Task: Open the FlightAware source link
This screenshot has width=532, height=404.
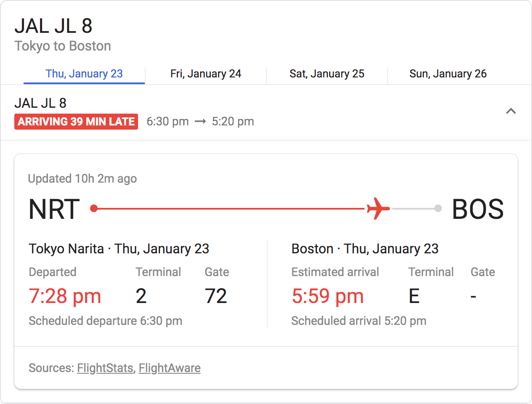Action: [170, 368]
